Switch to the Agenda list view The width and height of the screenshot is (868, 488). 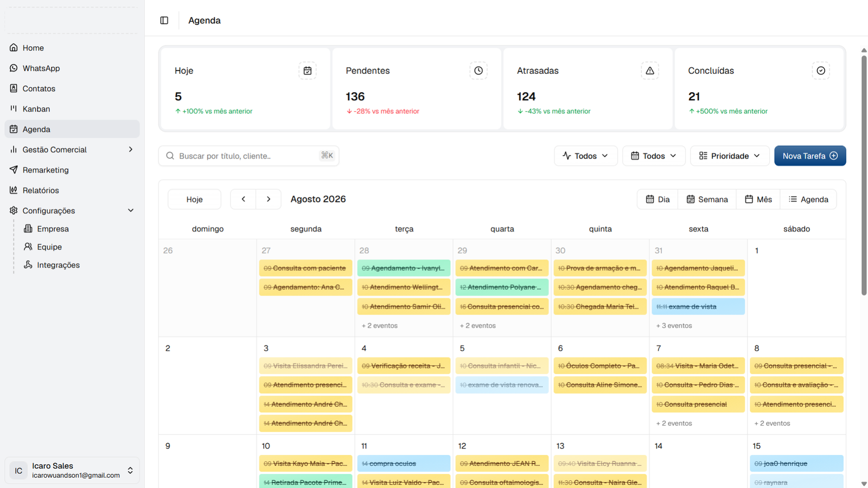[808, 200]
